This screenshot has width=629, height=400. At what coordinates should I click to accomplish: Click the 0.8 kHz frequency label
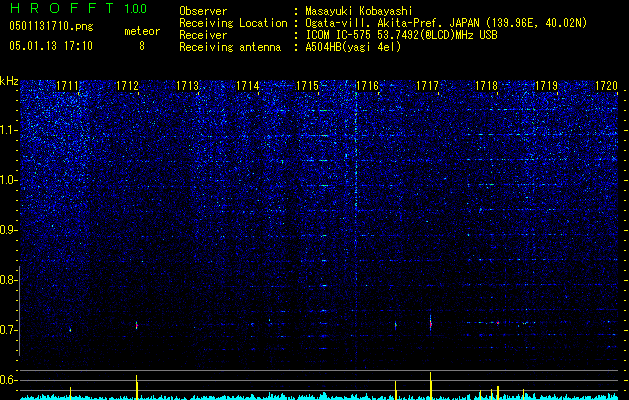[8, 280]
